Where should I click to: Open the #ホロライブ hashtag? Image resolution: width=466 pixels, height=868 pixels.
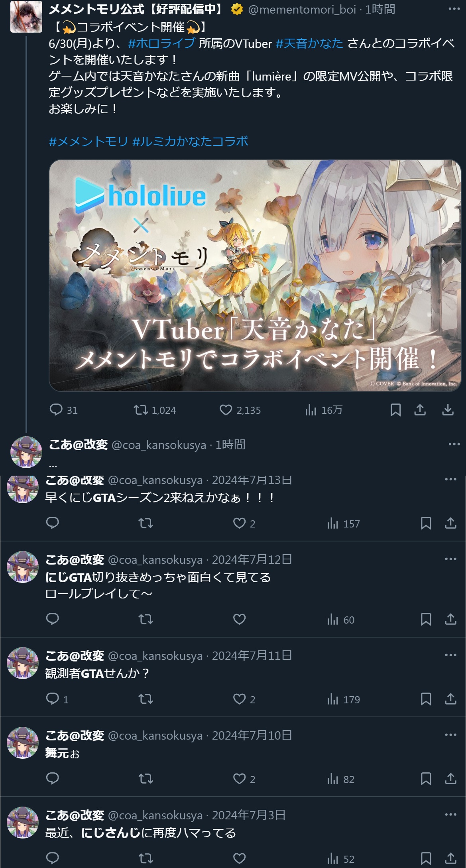[x=161, y=43]
